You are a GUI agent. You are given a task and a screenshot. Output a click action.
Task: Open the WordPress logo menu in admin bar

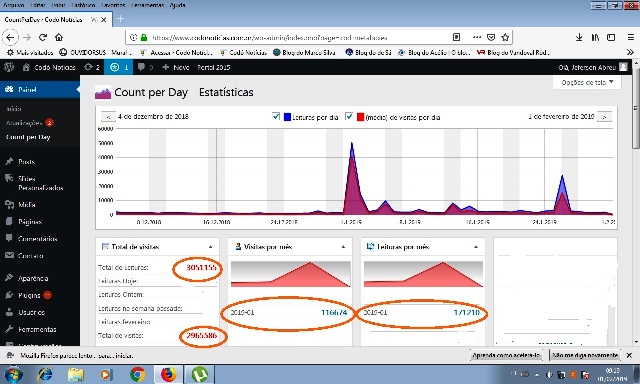tap(9, 67)
